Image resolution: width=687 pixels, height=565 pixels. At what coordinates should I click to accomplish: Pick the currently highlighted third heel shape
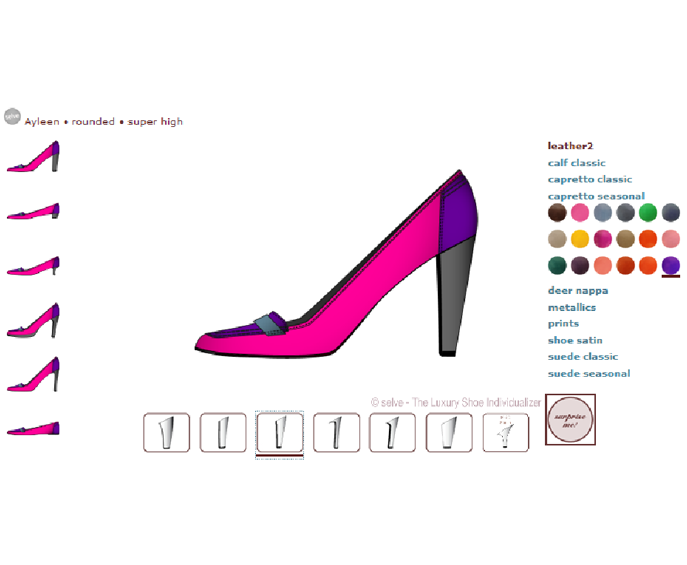coord(279,433)
